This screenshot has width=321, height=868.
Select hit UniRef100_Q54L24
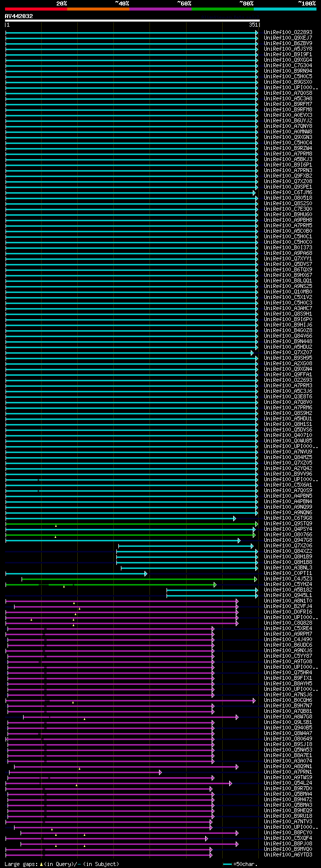pyautogui.click(x=288, y=783)
